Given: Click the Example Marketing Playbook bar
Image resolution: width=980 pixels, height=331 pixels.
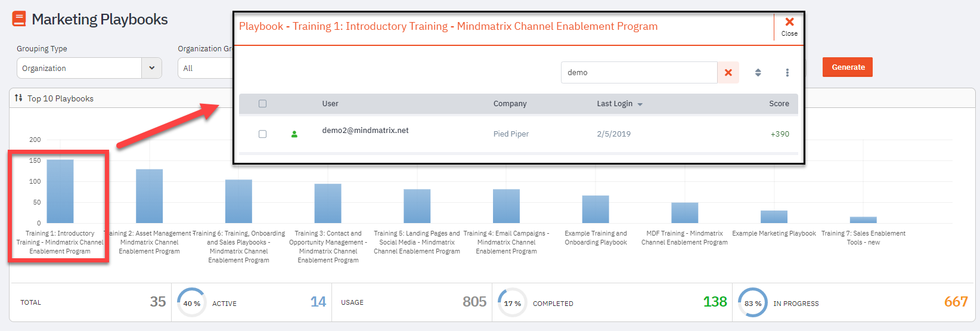Looking at the screenshot, I should click(774, 217).
